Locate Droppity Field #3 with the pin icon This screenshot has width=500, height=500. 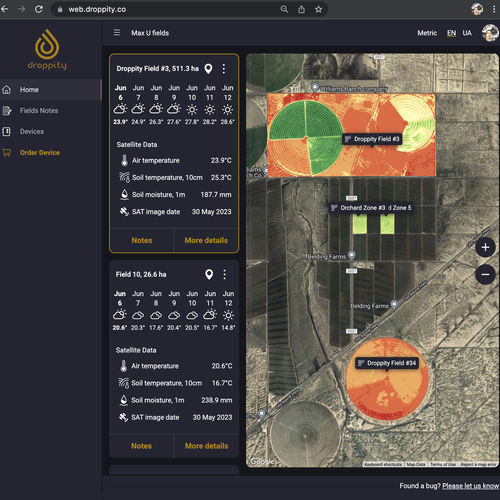click(208, 69)
